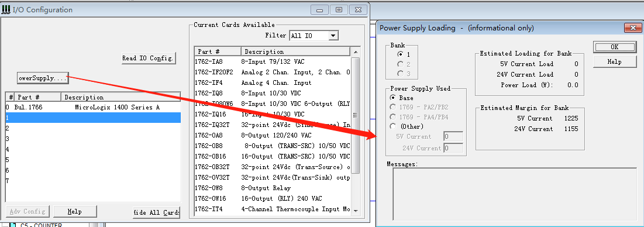Click the card list scroll-up arrow
Viewport: 644px width, 227px height.
(356, 51)
